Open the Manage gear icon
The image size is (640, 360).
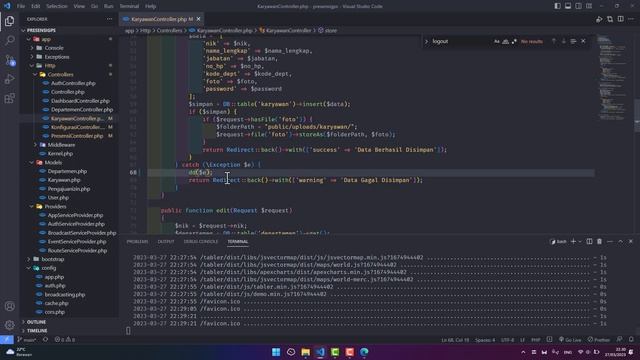click(x=9, y=325)
